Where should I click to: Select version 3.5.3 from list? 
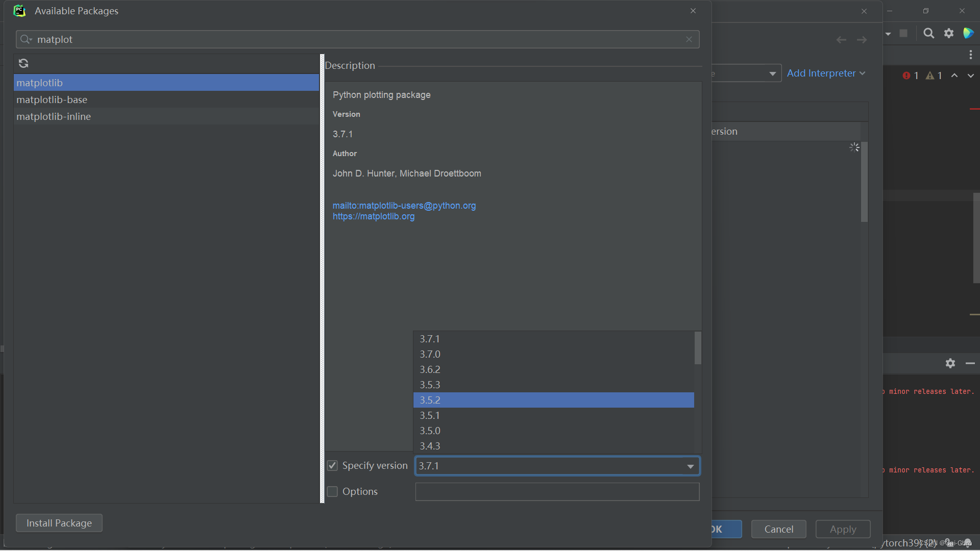(x=554, y=385)
